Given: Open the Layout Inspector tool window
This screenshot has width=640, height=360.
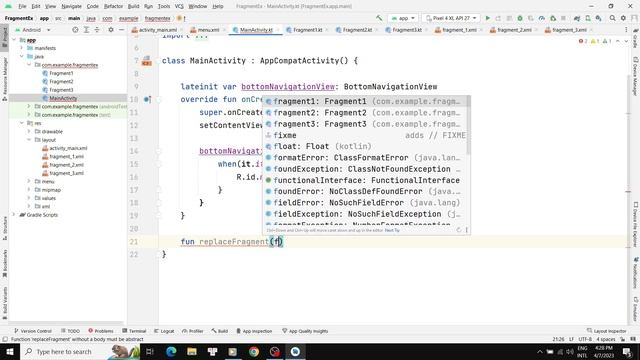Looking at the screenshot, I should 606,331.
